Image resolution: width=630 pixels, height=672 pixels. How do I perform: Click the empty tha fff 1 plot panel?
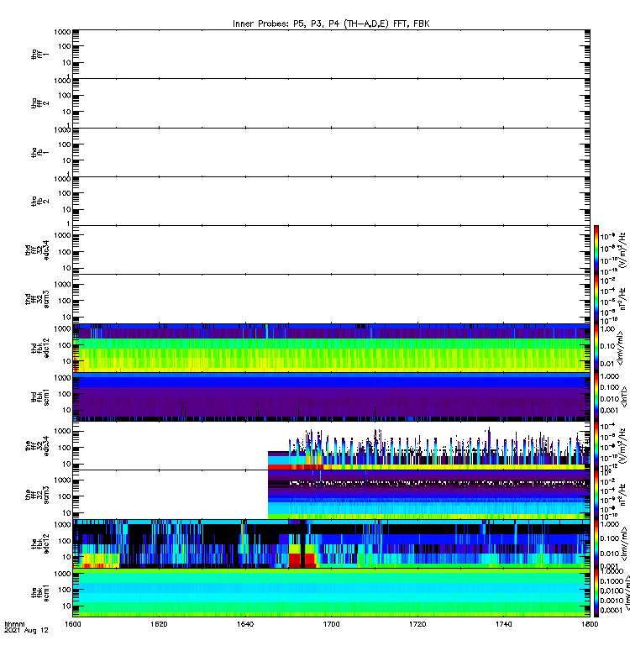pos(331,54)
